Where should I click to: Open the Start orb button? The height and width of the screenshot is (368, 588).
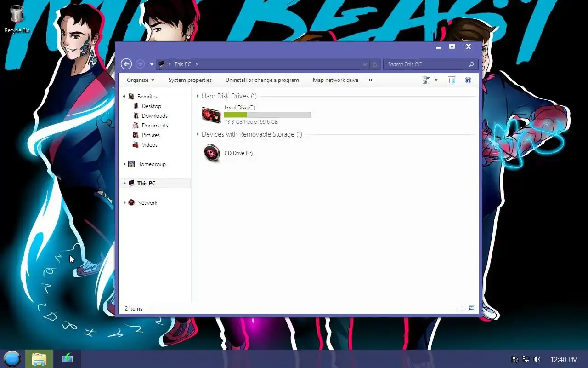12,359
